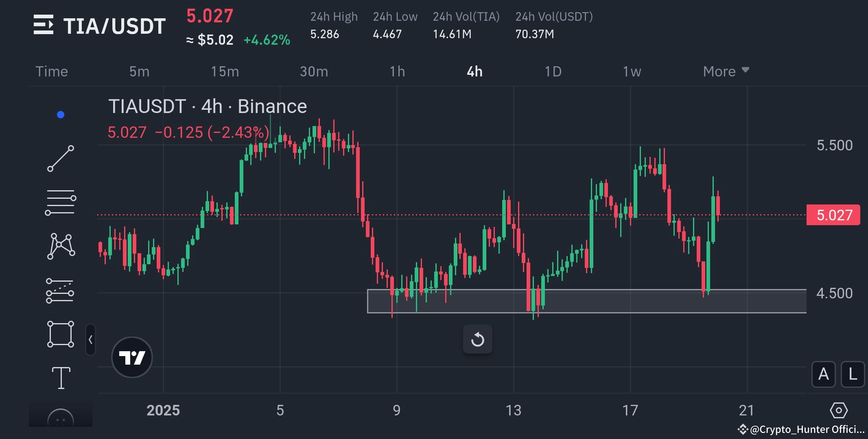
Task: Toggle the eye visibility icon bottom right
Action: coord(839,411)
